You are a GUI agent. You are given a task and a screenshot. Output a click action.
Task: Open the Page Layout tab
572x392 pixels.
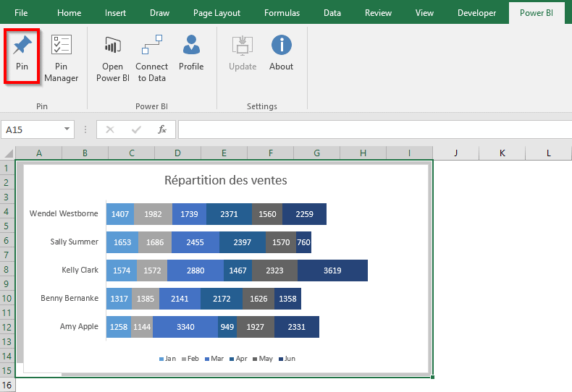click(x=216, y=13)
